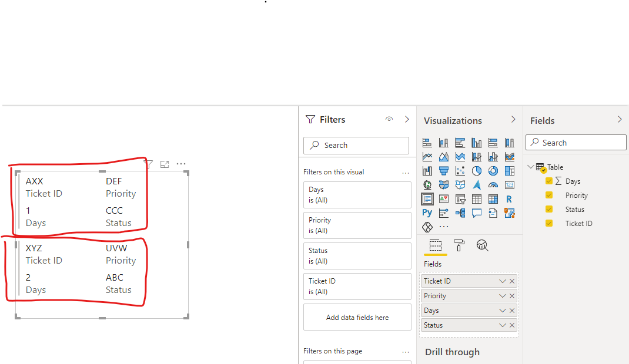Select the Q&A speech bubble visualization
Image resolution: width=629 pixels, height=364 pixels.
click(477, 213)
